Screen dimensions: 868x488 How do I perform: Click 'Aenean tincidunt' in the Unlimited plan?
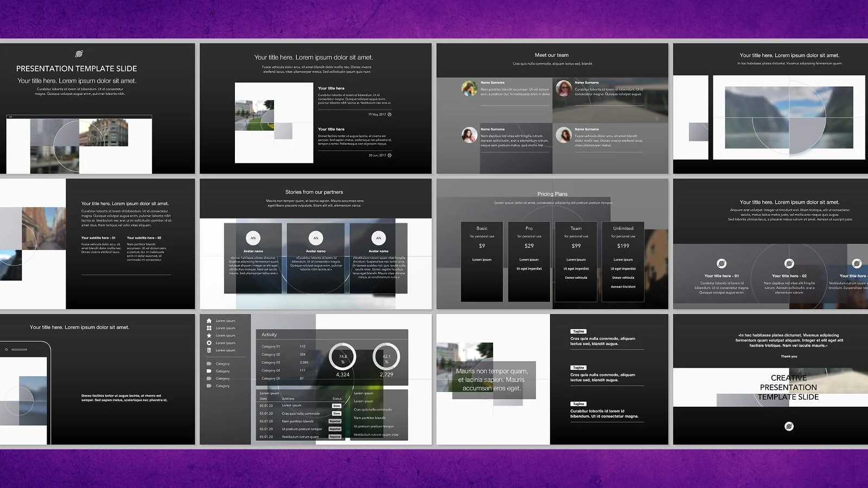pyautogui.click(x=623, y=286)
